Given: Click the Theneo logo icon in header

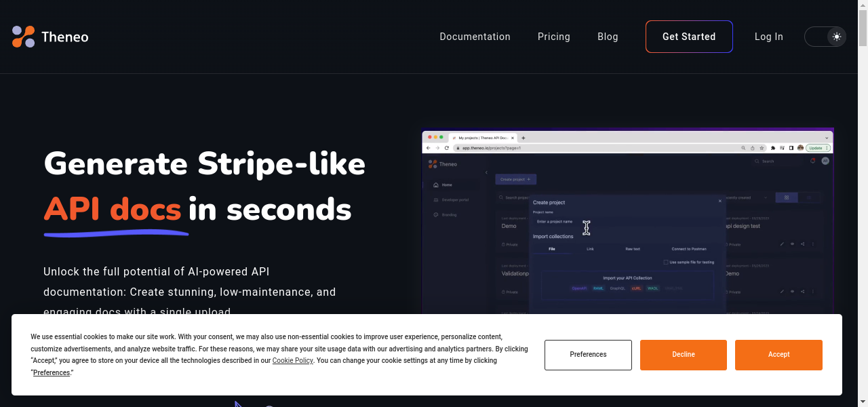Looking at the screenshot, I should (23, 37).
